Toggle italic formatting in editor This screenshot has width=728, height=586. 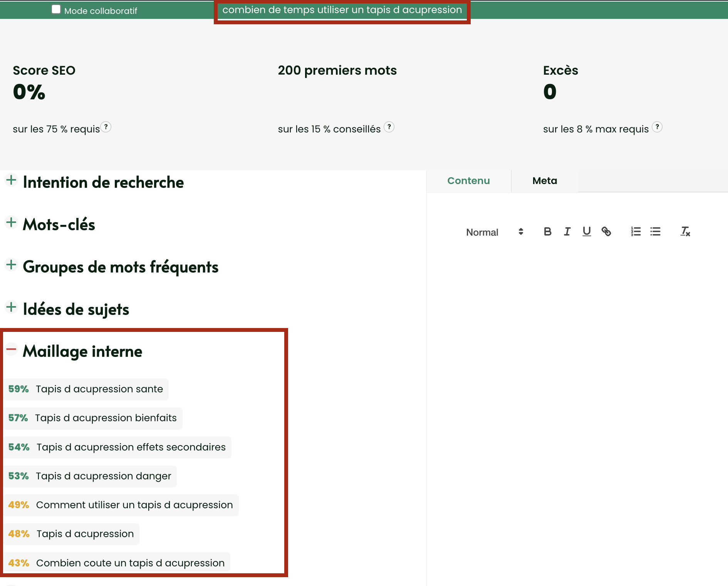(567, 231)
